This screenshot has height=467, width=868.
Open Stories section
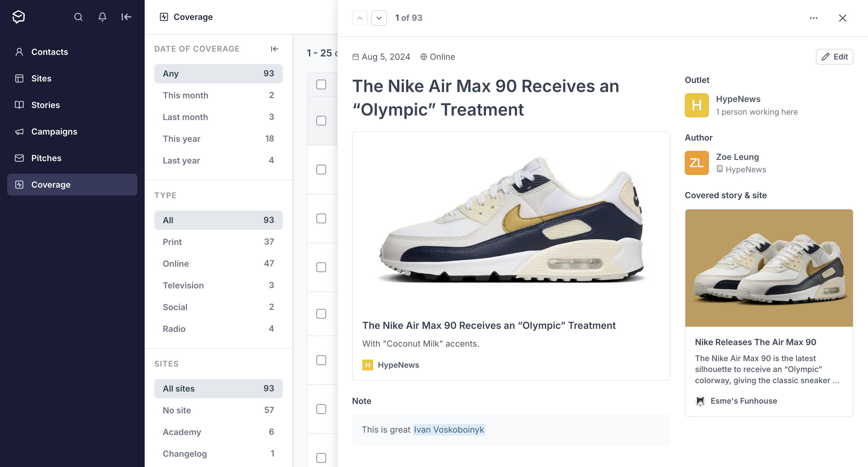pos(72,105)
